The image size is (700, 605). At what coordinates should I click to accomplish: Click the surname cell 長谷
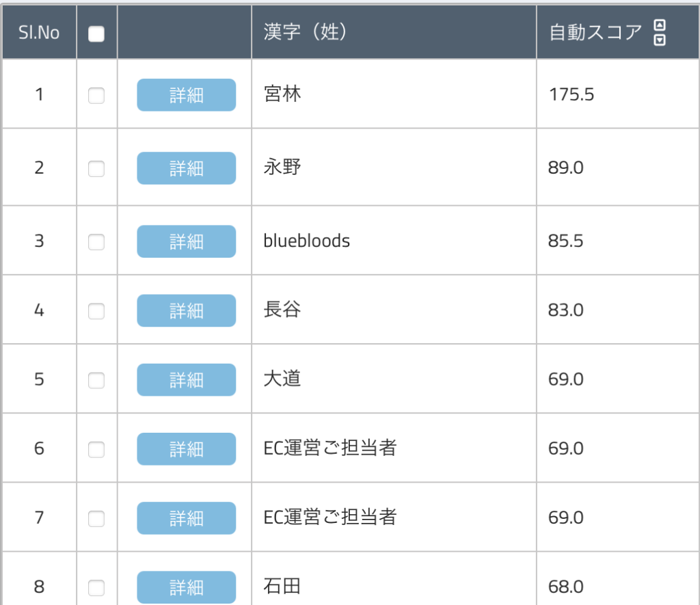click(282, 310)
